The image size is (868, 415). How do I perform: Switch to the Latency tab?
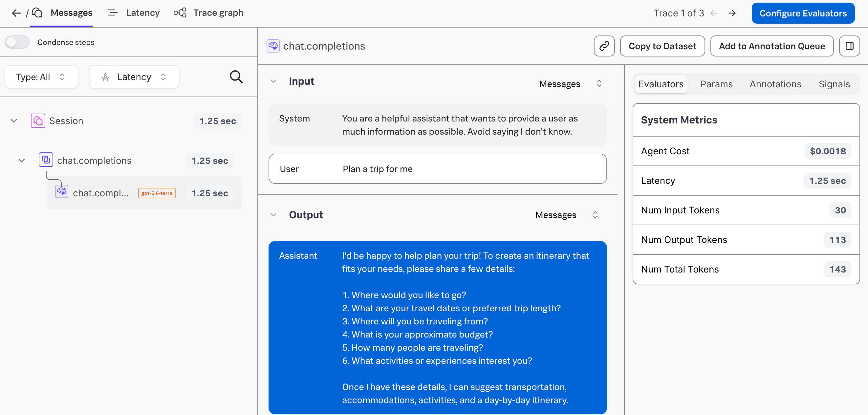tap(142, 13)
